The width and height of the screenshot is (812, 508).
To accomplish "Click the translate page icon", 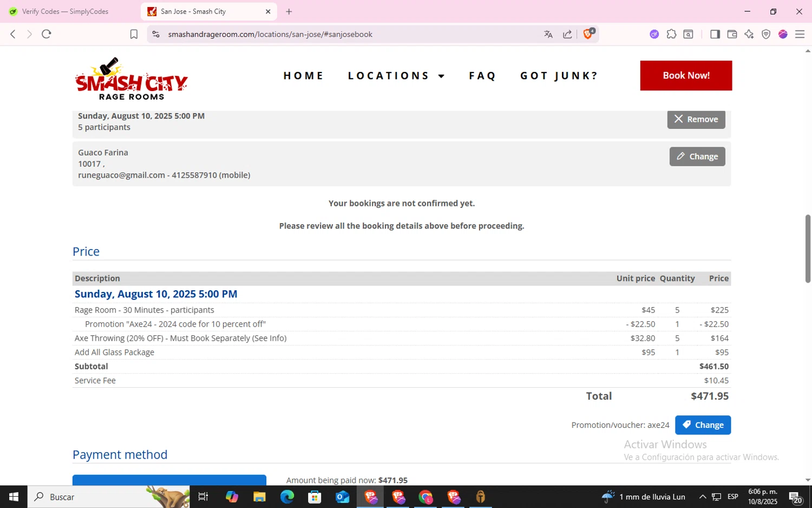I will point(548,34).
